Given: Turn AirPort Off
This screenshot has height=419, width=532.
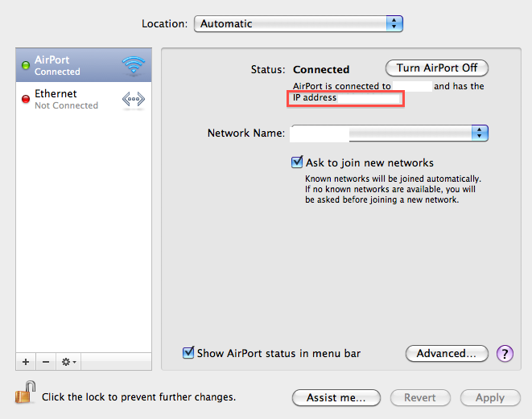Looking at the screenshot, I should [437, 68].
